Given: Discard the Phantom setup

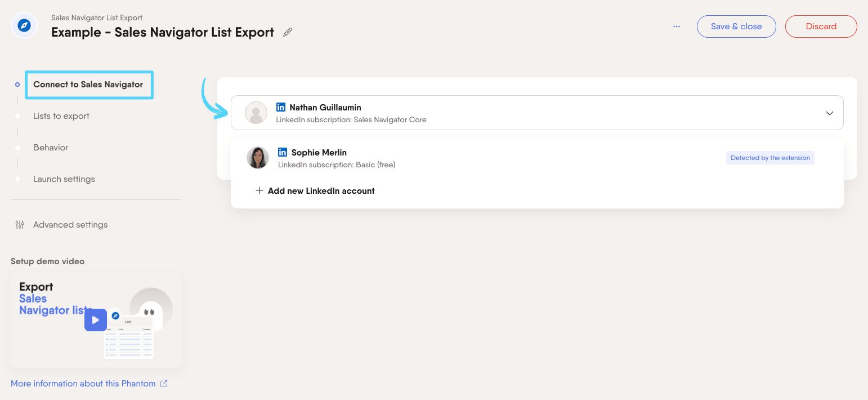Looking at the screenshot, I should [x=821, y=26].
